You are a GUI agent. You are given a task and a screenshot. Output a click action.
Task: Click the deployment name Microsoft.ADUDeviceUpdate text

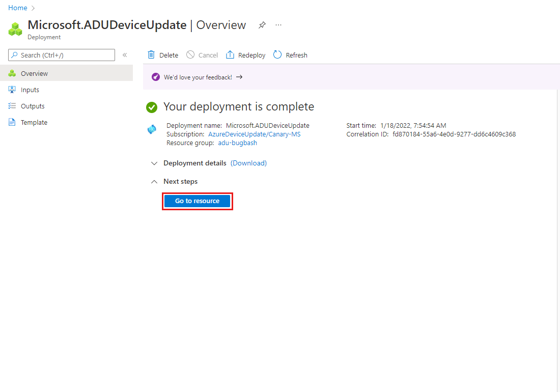click(x=267, y=125)
